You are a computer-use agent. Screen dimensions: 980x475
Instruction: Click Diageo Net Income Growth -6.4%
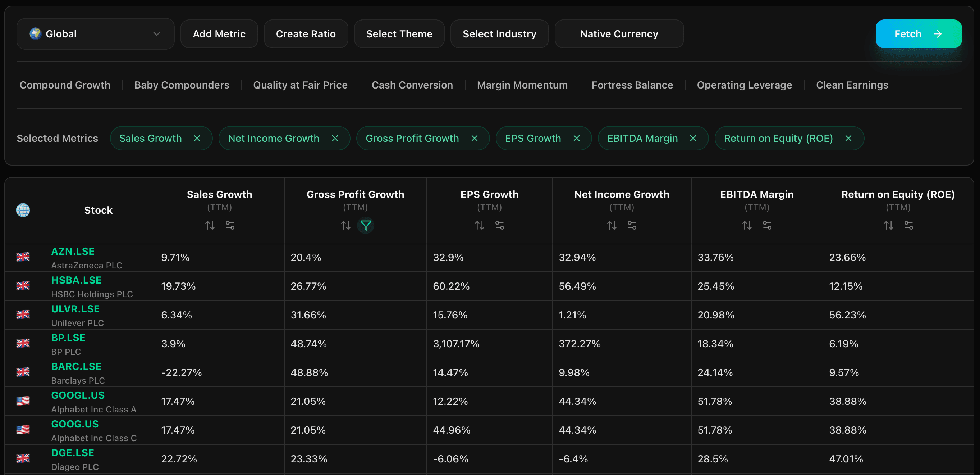573,459
